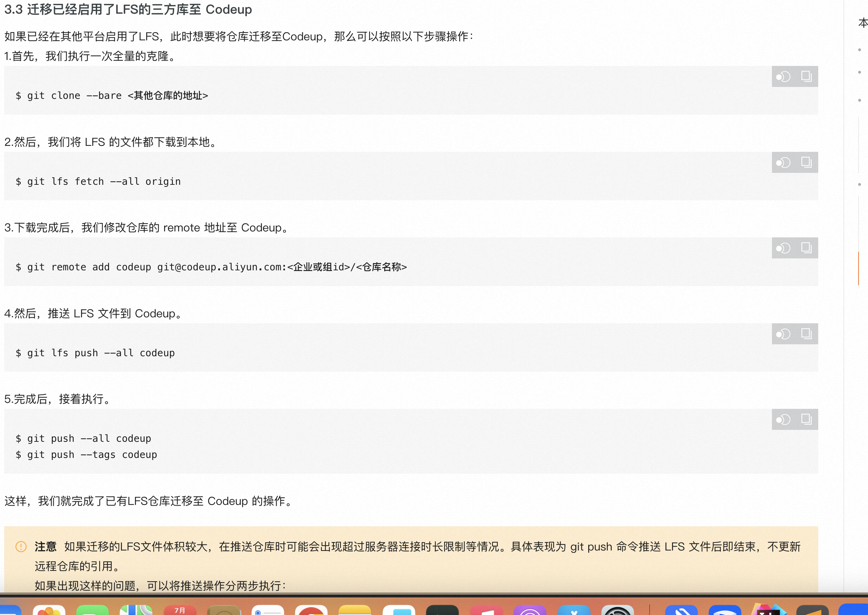The height and width of the screenshot is (615, 868).
Task: Toggle dark theme on git clone code block
Action: click(783, 77)
